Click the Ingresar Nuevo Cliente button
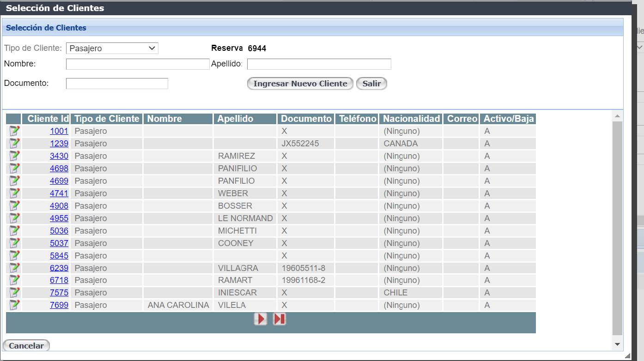 (300, 84)
